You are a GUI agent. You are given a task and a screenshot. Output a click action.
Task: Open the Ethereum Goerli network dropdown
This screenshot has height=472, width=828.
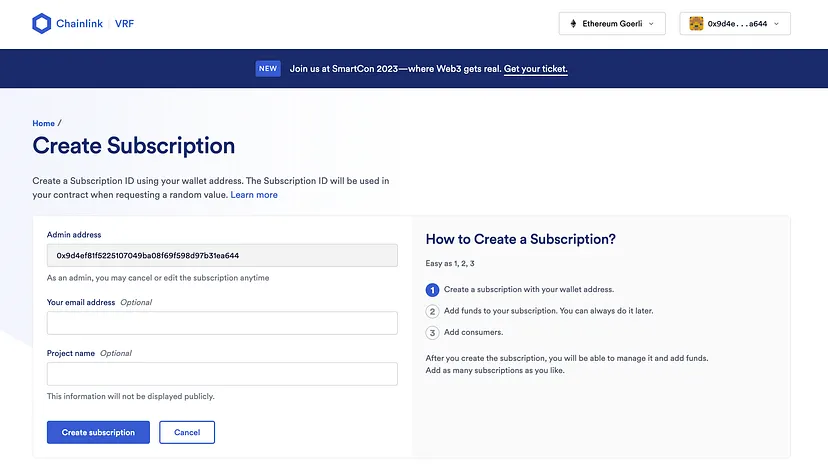[612, 24]
